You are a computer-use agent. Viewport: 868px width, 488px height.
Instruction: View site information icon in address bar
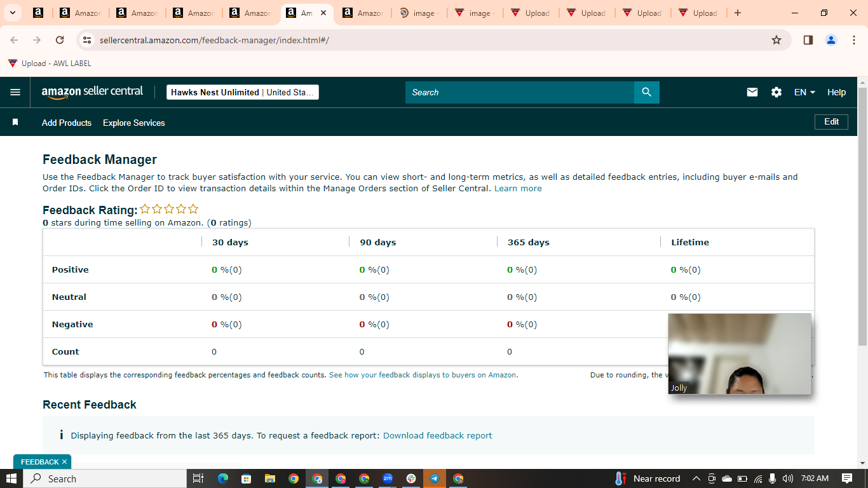pos(88,40)
